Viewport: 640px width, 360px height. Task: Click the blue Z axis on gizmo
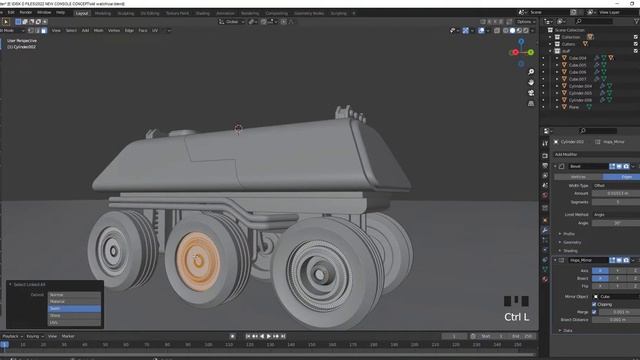click(521, 42)
